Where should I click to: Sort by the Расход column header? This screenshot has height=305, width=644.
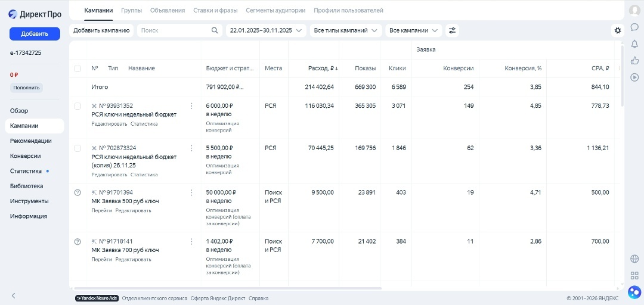(x=323, y=69)
